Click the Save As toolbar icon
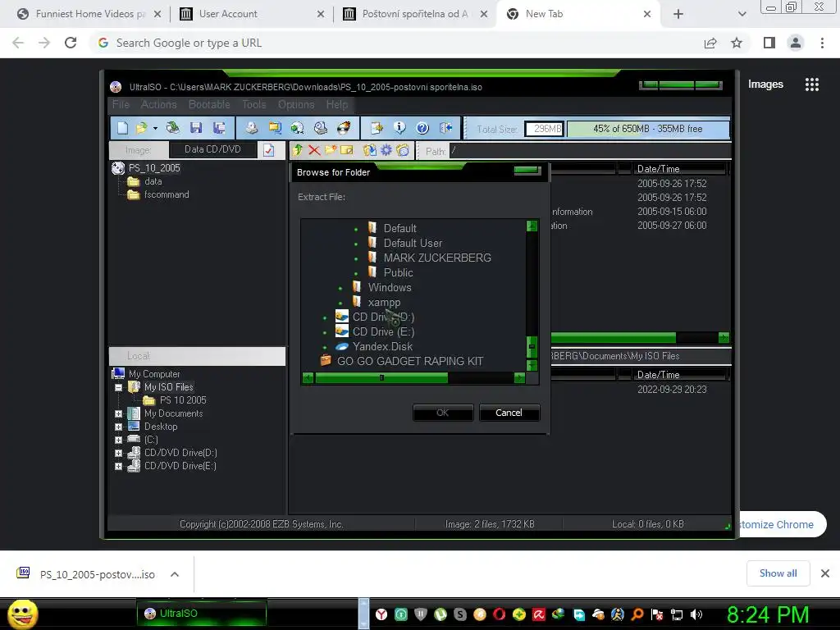Image resolution: width=840 pixels, height=630 pixels. pyautogui.click(x=218, y=127)
